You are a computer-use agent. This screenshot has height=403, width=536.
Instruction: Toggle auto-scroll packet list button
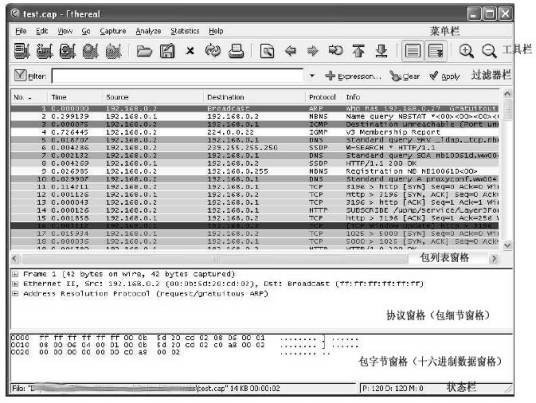436,51
